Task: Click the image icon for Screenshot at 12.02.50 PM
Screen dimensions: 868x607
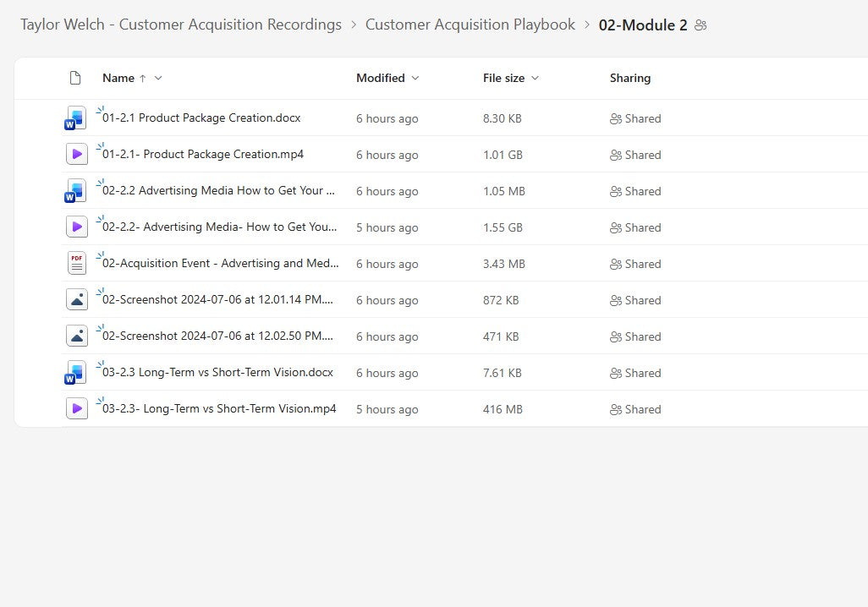Action: pos(76,336)
